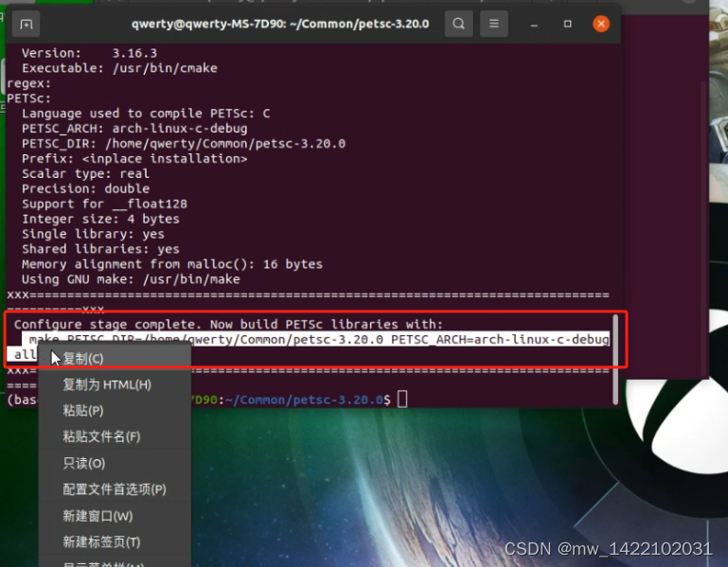This screenshot has width=728, height=567.
Task: Click the text 'PETSC_DIR: /home/qwerty/Common/petsc-3.20.0'
Action: tap(184, 144)
